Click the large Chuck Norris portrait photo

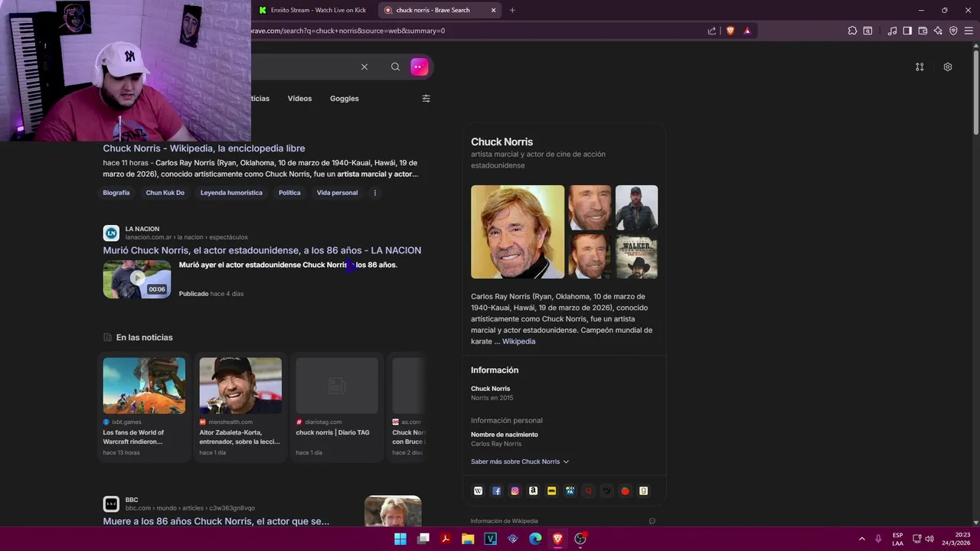(x=518, y=232)
